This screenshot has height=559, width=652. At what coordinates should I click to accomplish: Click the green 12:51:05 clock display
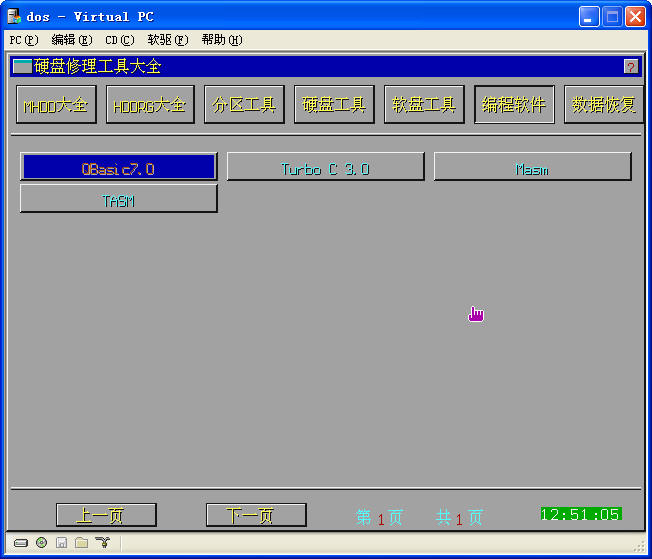[x=581, y=514]
